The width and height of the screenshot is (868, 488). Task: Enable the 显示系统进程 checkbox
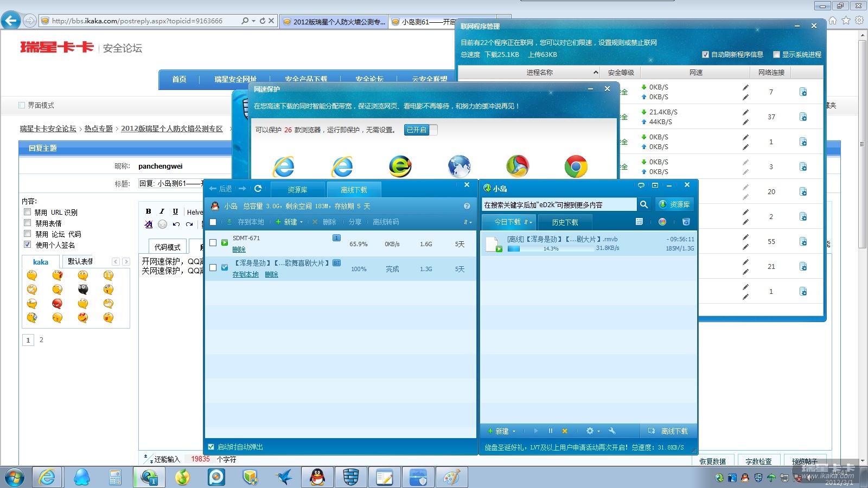(x=776, y=54)
